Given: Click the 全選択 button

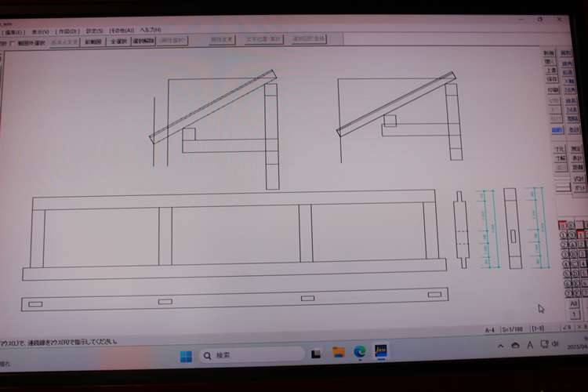Looking at the screenshot, I should point(120,42).
